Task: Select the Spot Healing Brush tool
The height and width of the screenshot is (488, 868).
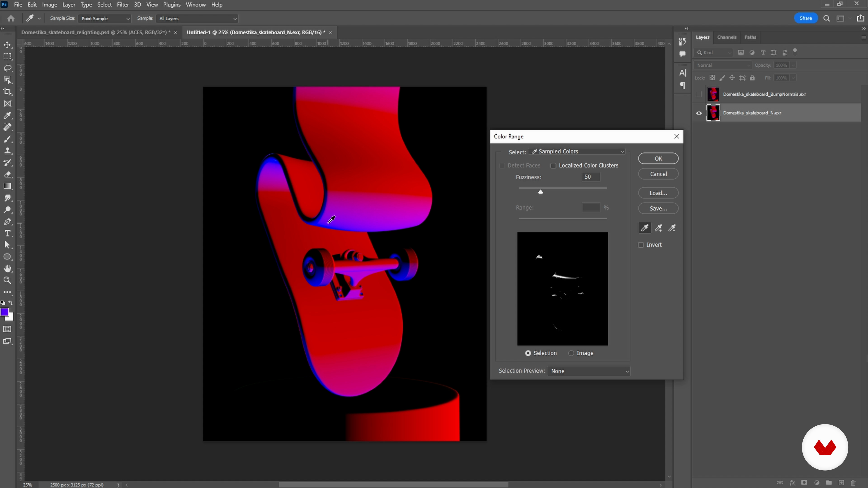Action: 7,127
